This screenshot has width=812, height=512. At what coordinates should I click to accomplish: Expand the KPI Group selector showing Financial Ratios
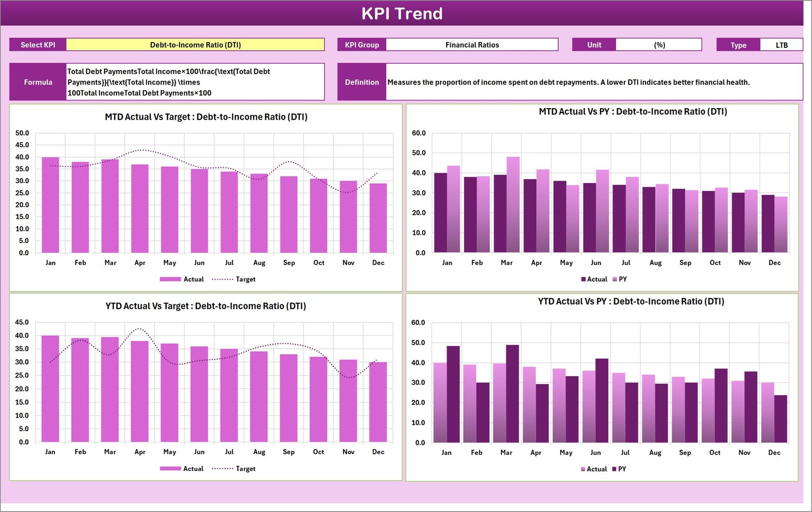(x=472, y=45)
